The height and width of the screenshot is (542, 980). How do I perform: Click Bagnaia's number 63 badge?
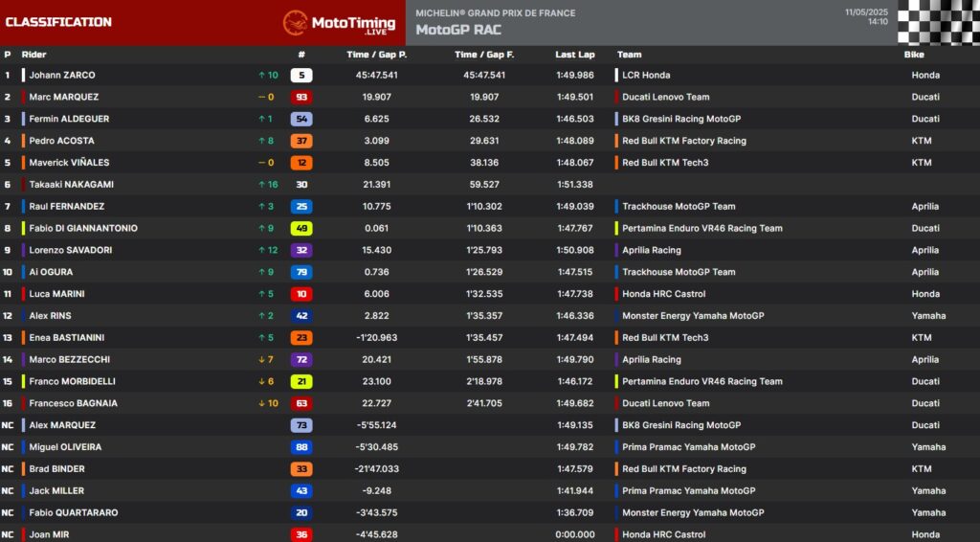click(x=301, y=403)
